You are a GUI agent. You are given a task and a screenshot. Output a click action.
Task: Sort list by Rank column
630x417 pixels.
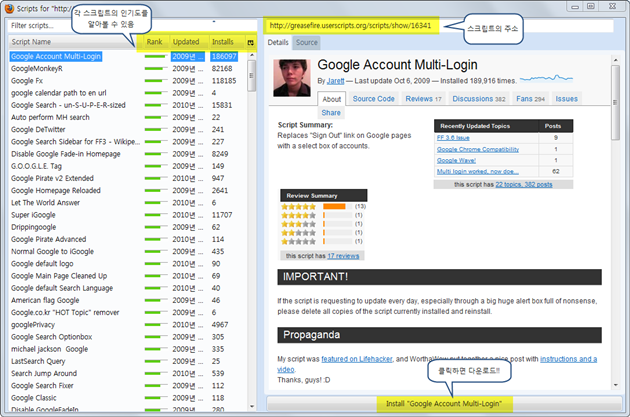pos(154,42)
